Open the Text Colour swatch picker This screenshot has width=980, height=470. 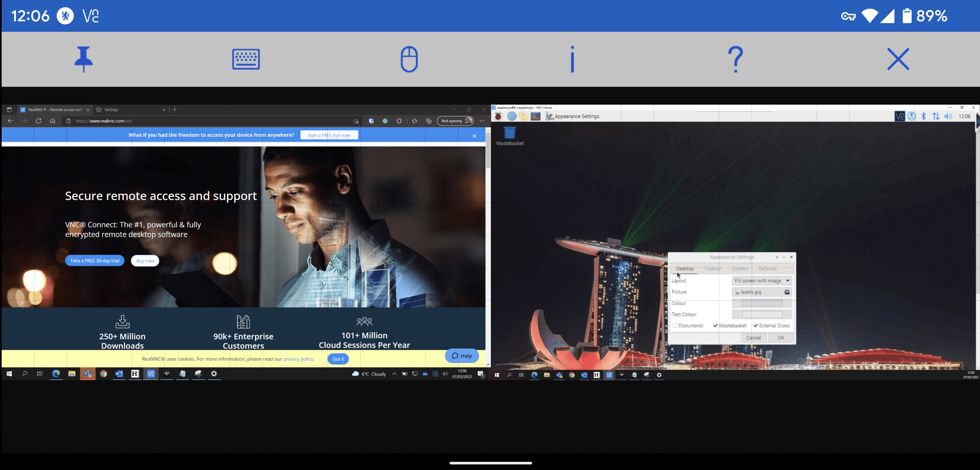tap(762, 314)
